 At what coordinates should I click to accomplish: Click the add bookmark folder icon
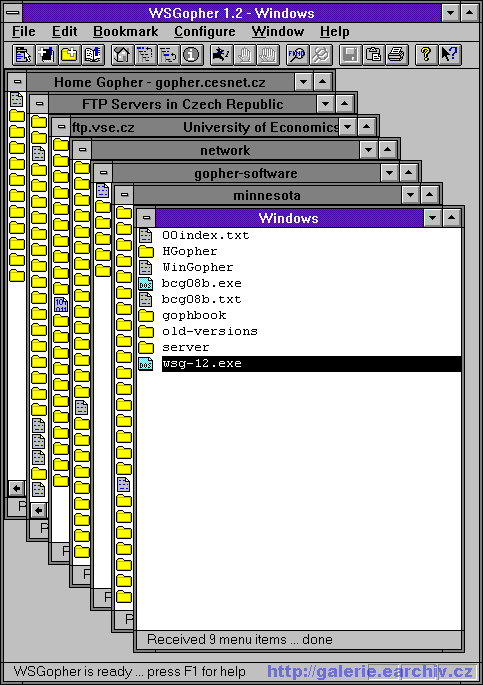click(x=69, y=55)
